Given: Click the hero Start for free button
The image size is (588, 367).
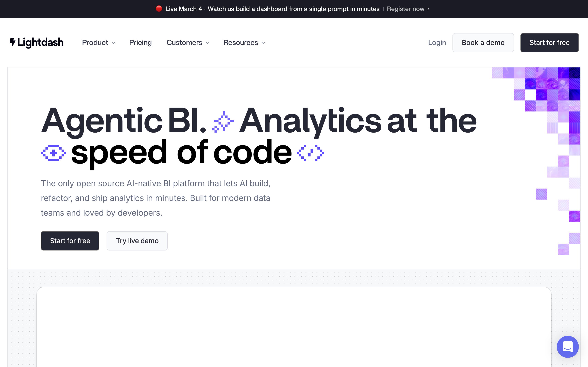Looking at the screenshot, I should pos(70,241).
